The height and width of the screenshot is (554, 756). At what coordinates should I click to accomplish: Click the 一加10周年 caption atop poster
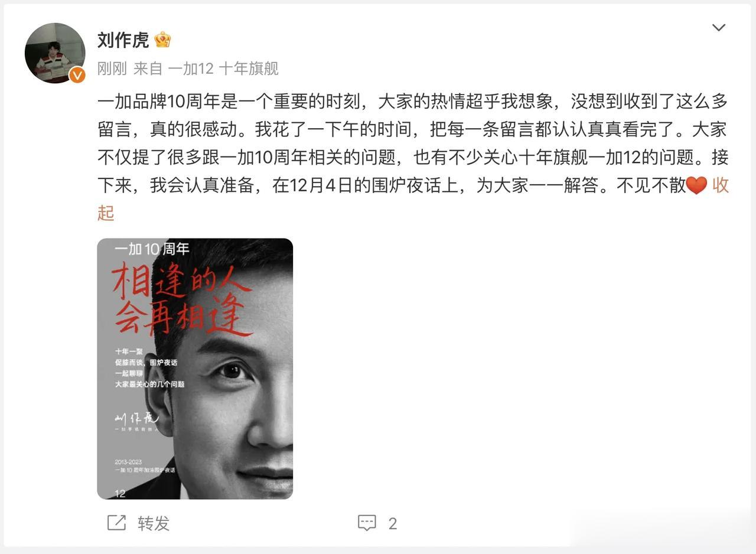(152, 249)
